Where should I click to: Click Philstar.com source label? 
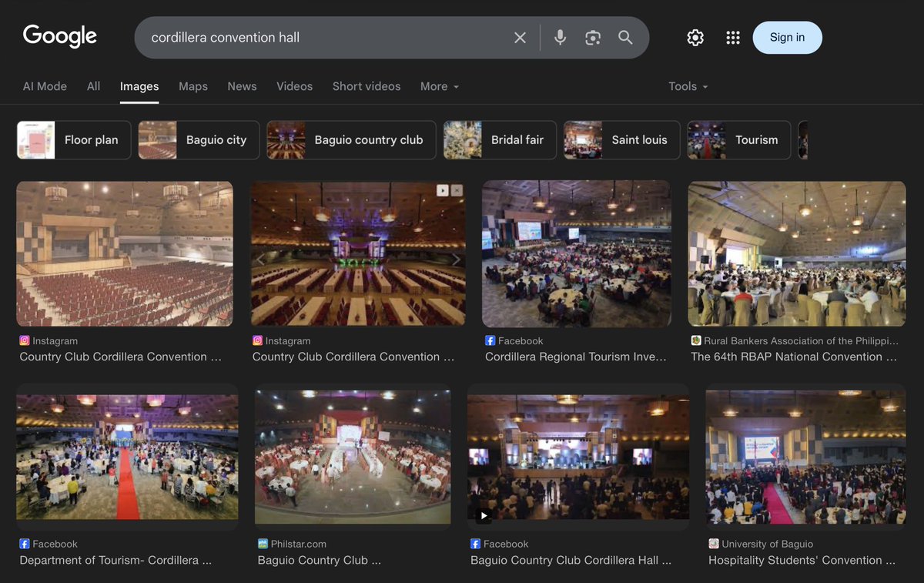point(293,544)
